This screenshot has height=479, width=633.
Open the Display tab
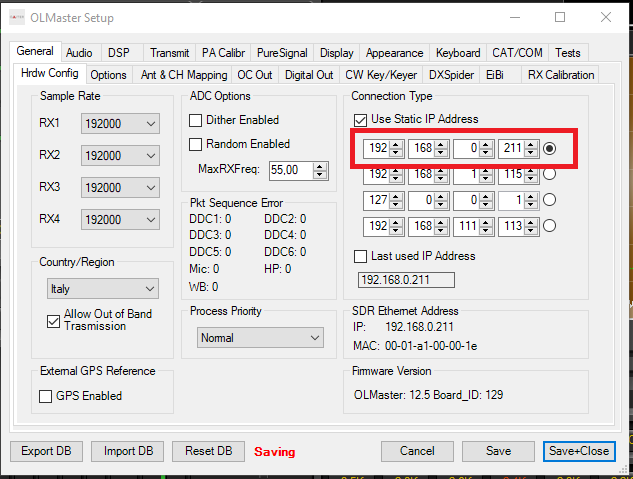click(337, 53)
